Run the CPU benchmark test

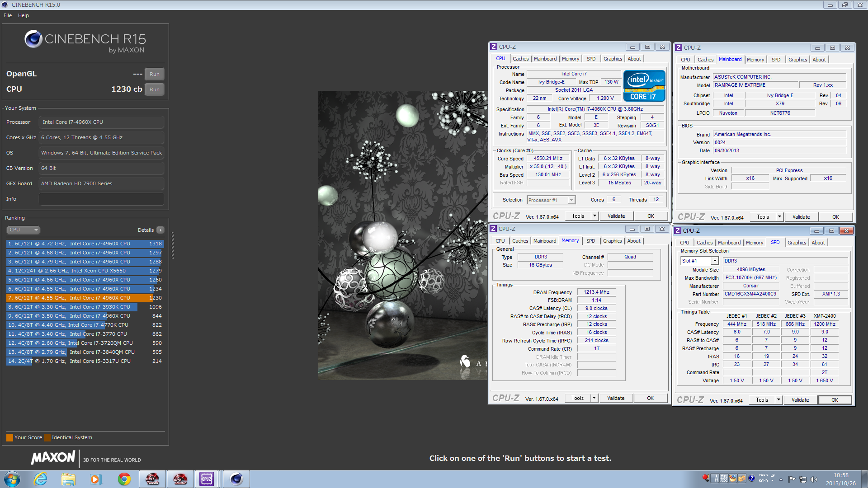(154, 89)
